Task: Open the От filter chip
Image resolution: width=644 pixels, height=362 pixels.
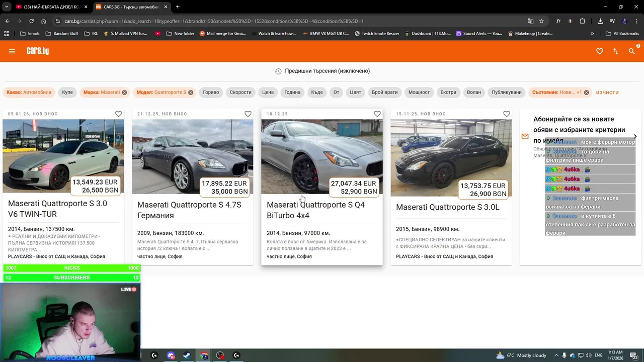Action: pyautogui.click(x=336, y=93)
